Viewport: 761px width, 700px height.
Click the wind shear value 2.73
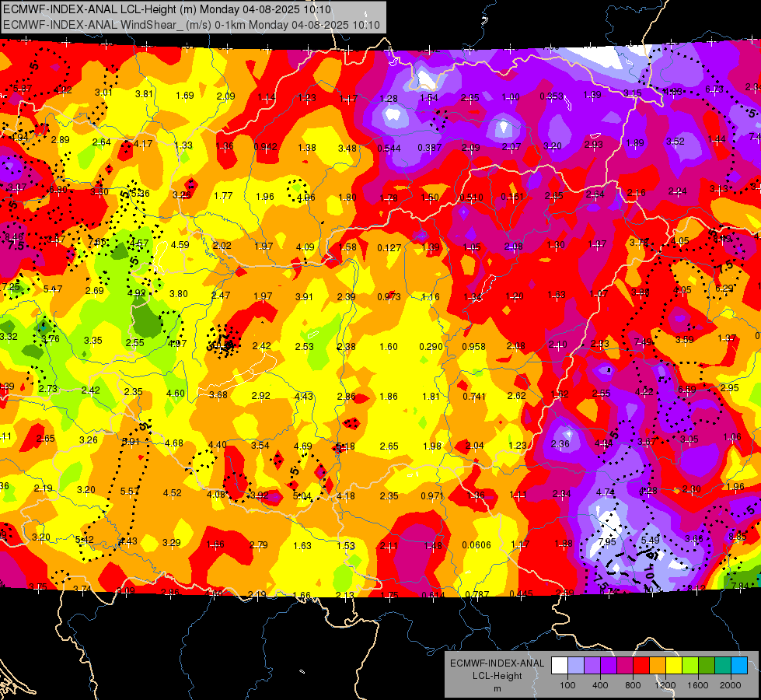click(48, 389)
